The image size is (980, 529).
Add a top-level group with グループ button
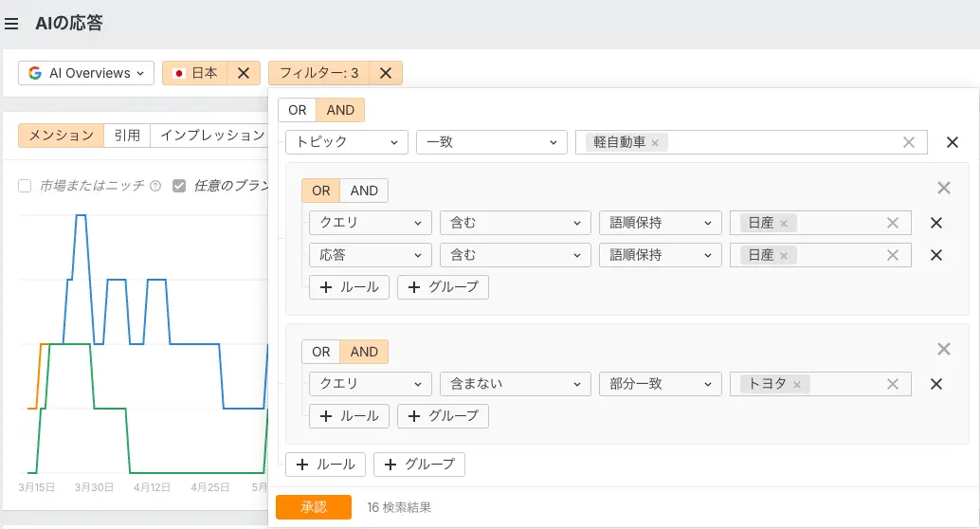(x=419, y=465)
